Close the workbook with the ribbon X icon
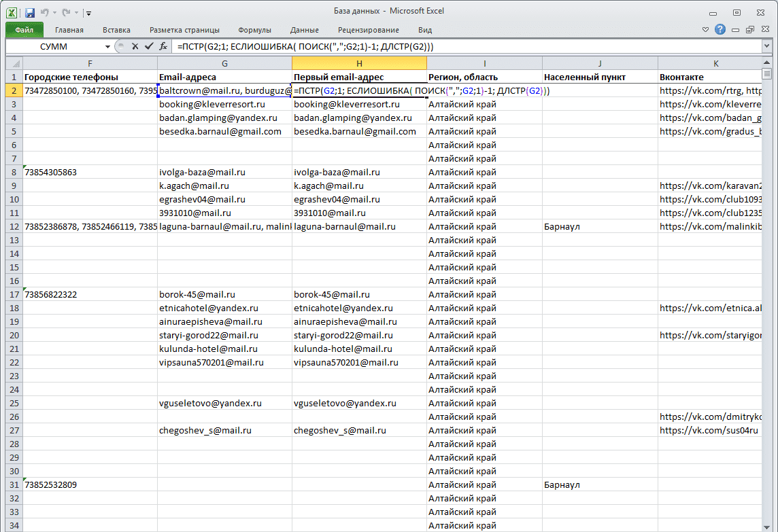The width and height of the screenshot is (778, 532). coord(766,30)
